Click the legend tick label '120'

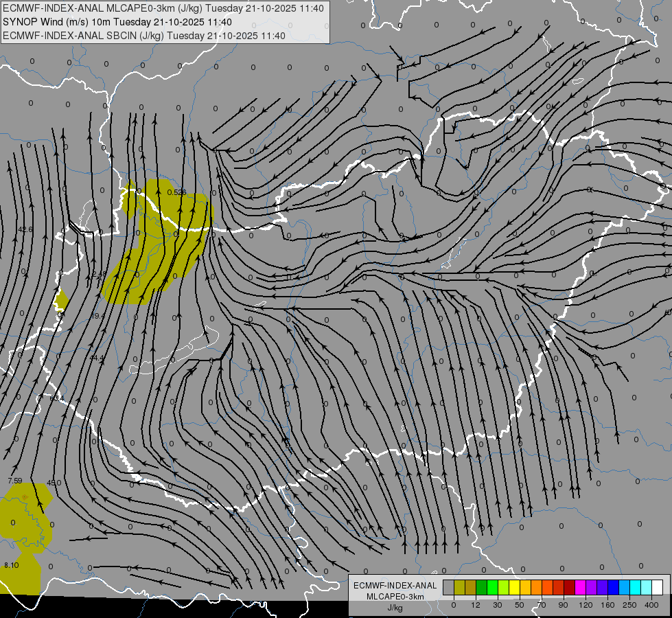coord(586,605)
